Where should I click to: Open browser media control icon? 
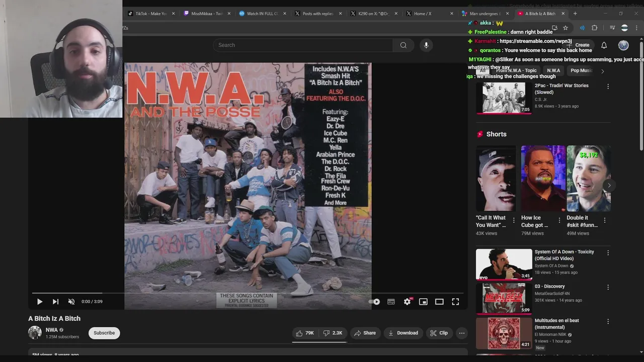[x=612, y=28]
